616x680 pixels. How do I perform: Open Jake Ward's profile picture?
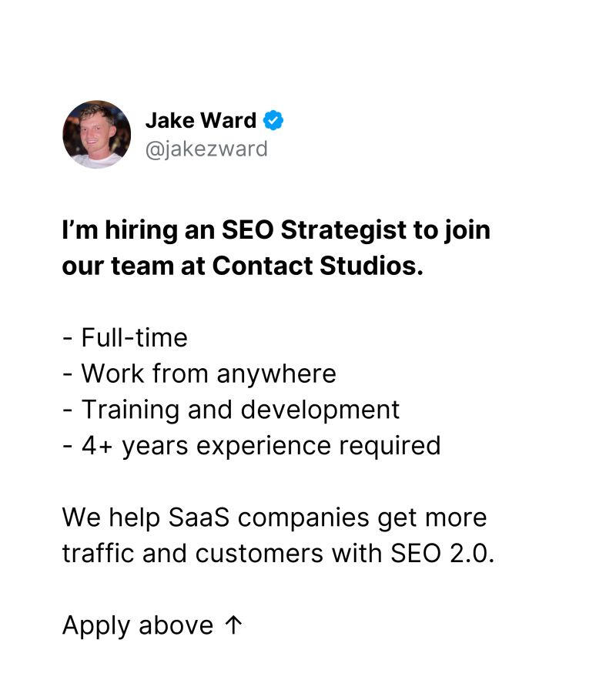[96, 134]
